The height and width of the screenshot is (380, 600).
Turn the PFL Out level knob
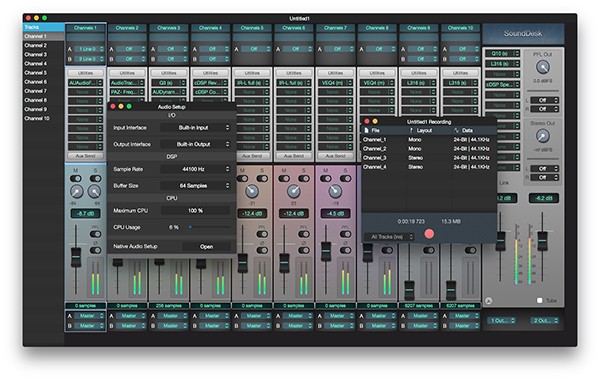point(543,67)
